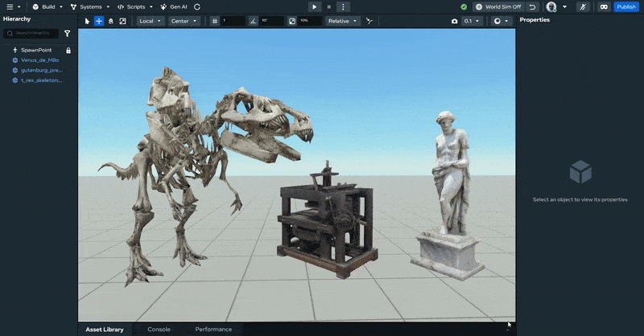Select Venus_de_Milo in the Hierarchy
The width and height of the screenshot is (644, 336).
39,60
